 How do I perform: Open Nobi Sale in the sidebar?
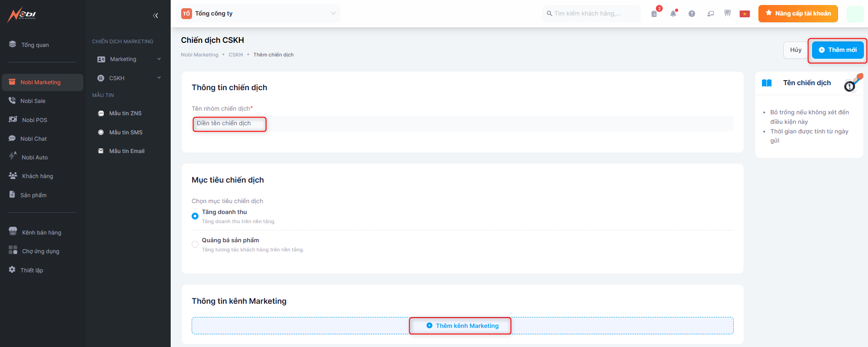click(33, 101)
